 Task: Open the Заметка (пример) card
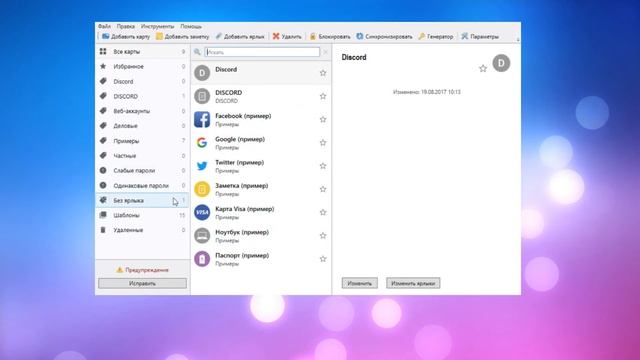pos(261,189)
